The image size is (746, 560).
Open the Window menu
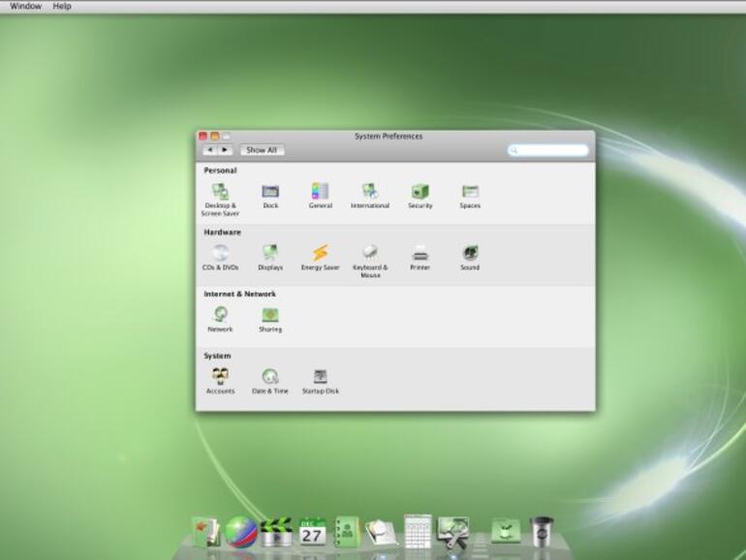tap(26, 6)
